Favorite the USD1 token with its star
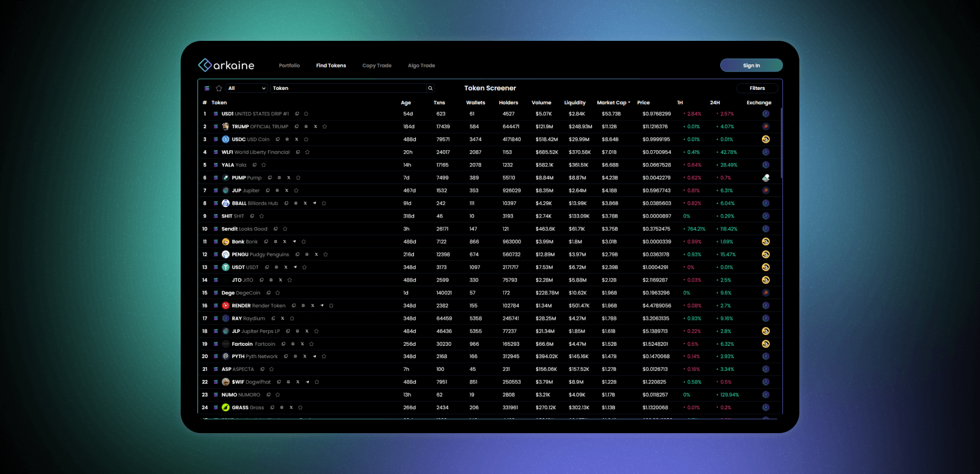 click(x=306, y=114)
